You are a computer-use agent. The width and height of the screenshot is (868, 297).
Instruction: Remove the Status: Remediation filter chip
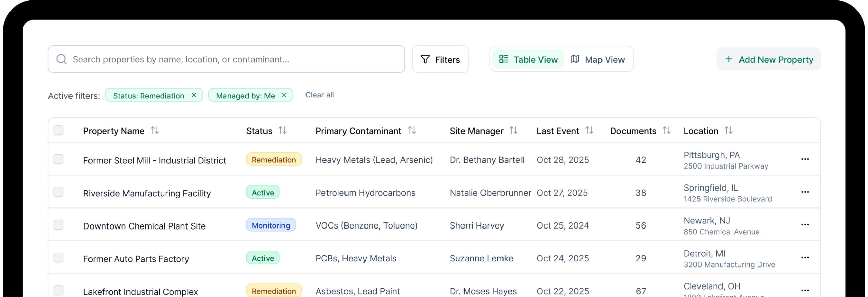click(x=194, y=95)
